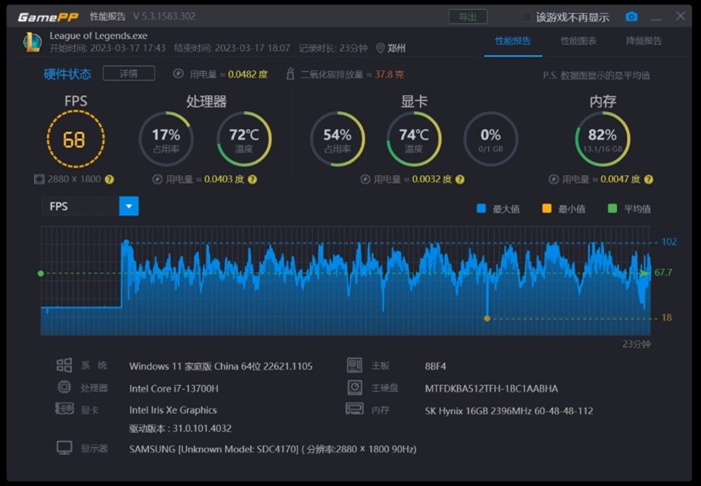Click the CPU usage 17% gauge

click(166, 139)
